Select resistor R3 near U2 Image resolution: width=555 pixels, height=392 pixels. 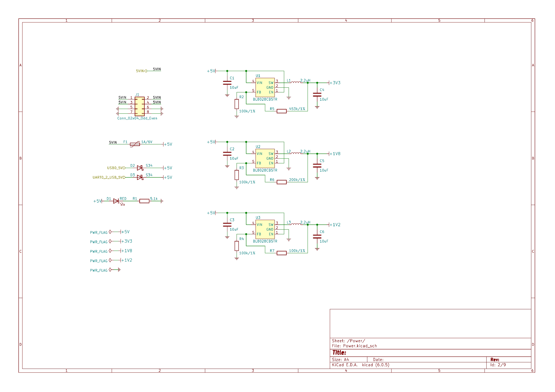pyautogui.click(x=237, y=175)
